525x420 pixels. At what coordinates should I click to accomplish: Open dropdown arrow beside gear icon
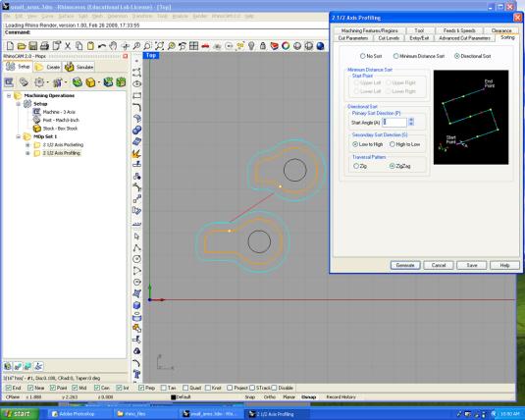[x=48, y=82]
